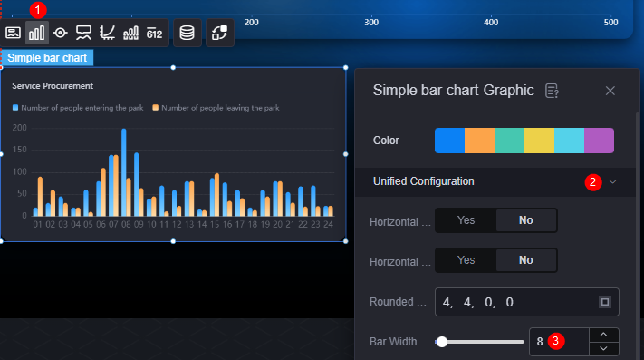This screenshot has width=644, height=360.
Task: Select the image widget icon in toolbar
Action: pyautogui.click(x=14, y=33)
